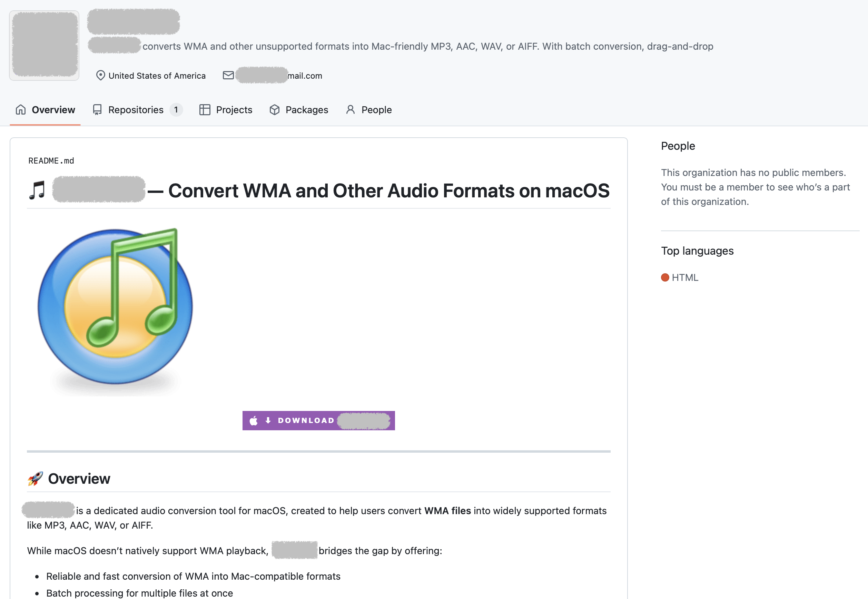Switch to the Projects tab
Viewport: 868px width, 599px height.
(x=234, y=110)
